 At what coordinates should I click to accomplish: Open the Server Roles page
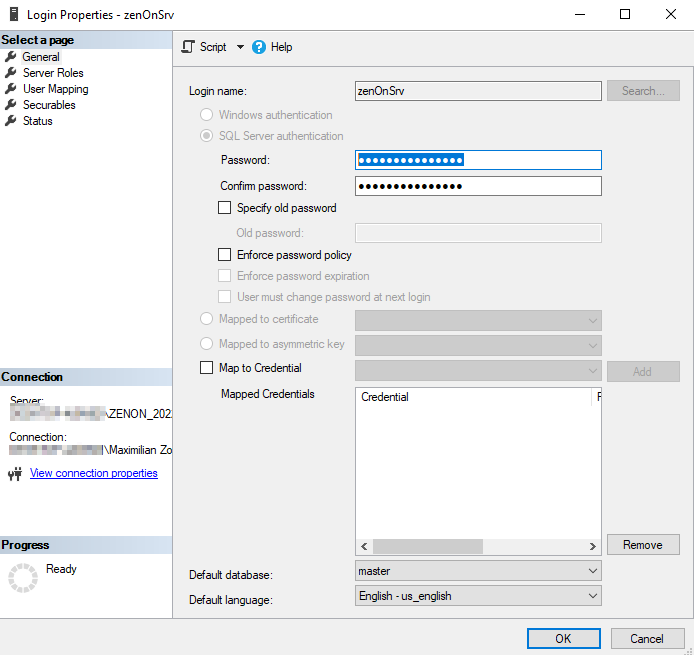tap(53, 73)
